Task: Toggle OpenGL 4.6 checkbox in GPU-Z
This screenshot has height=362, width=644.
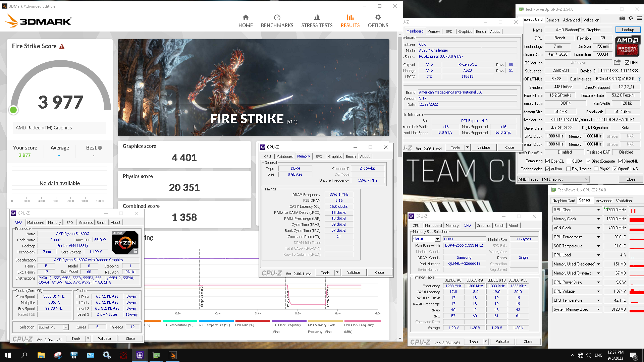Action: (x=615, y=169)
